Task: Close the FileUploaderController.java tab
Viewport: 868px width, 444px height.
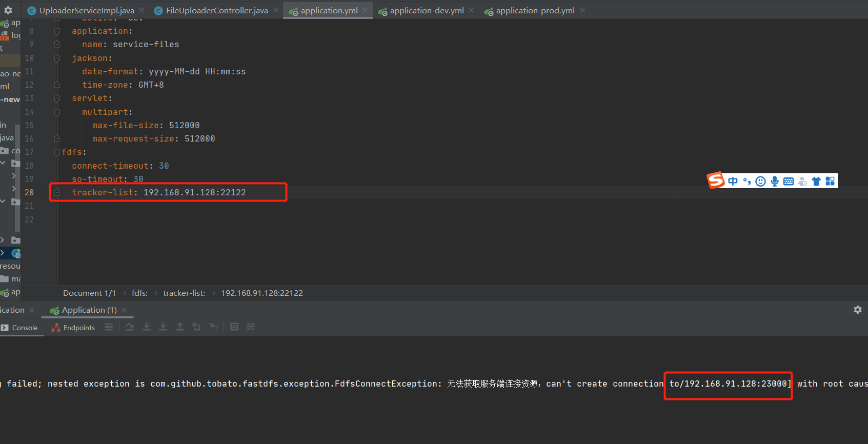Action: [x=276, y=10]
